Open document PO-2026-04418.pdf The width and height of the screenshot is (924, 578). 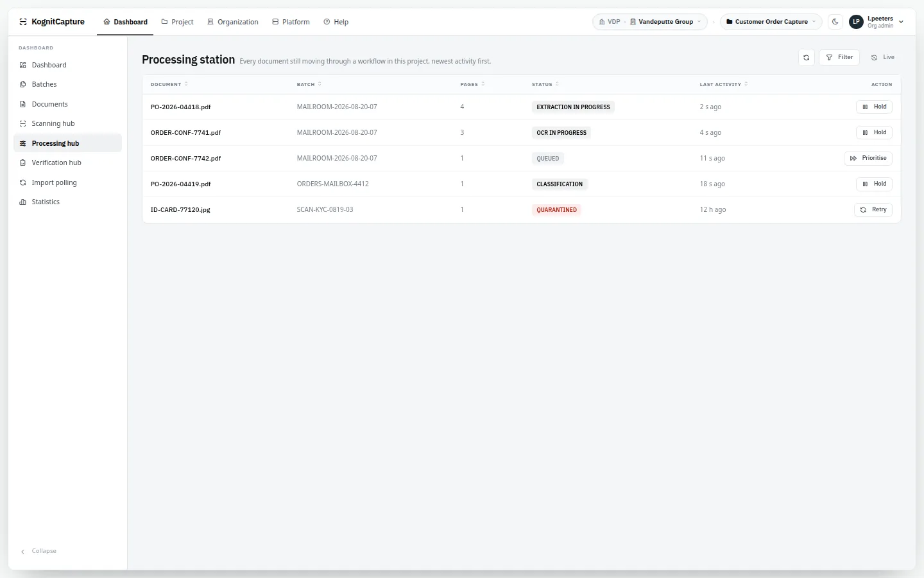point(181,107)
